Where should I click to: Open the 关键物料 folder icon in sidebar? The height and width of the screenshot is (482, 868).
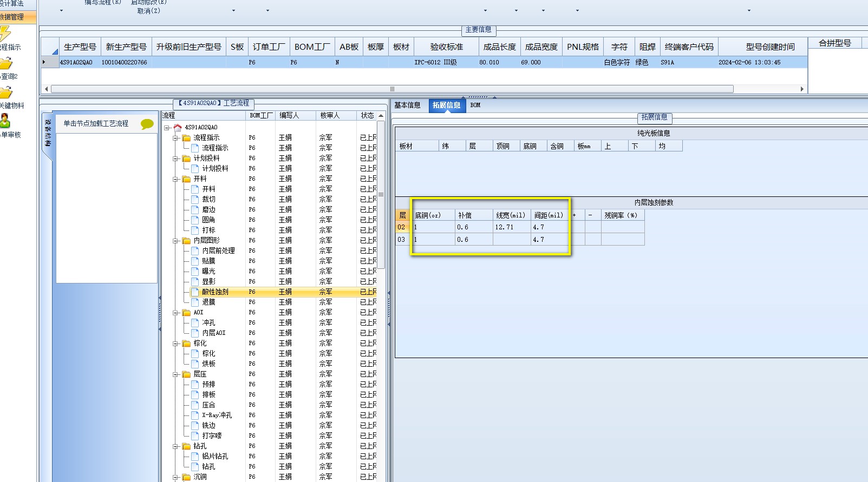point(5,93)
